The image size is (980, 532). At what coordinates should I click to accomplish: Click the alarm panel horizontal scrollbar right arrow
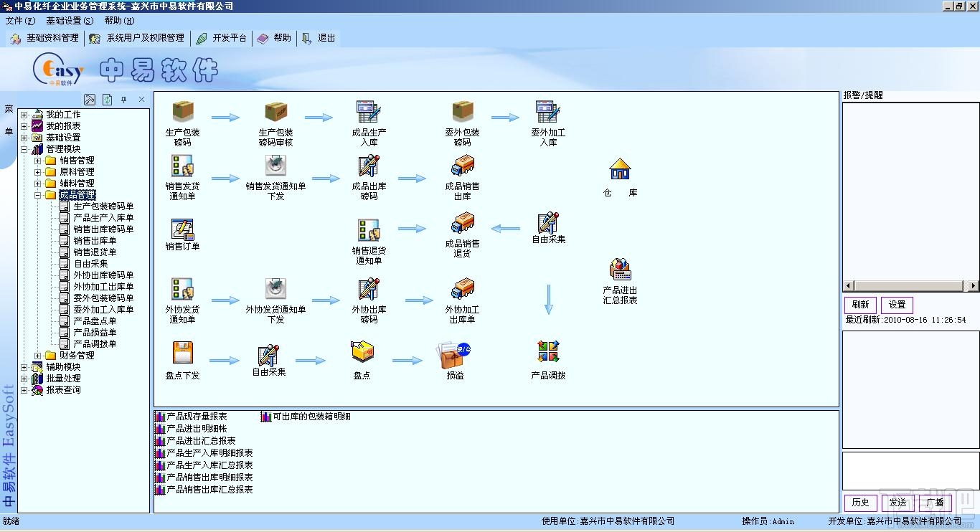point(974,286)
